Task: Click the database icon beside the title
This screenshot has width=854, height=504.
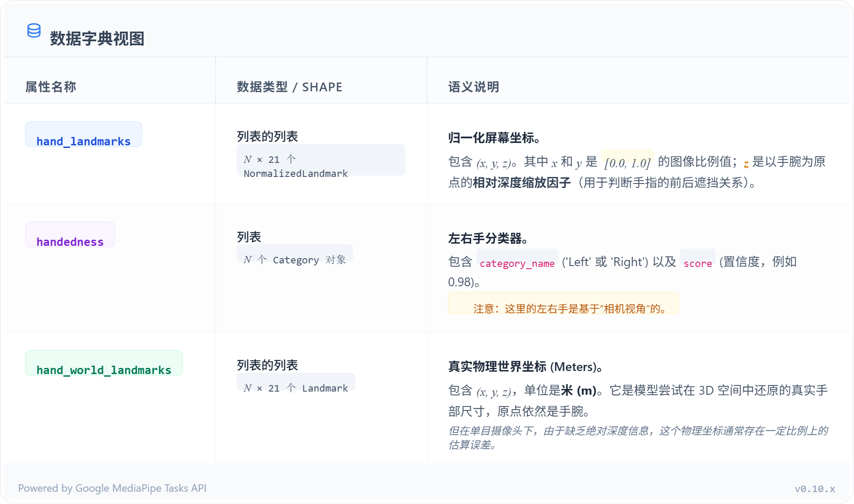Action: 34,31
